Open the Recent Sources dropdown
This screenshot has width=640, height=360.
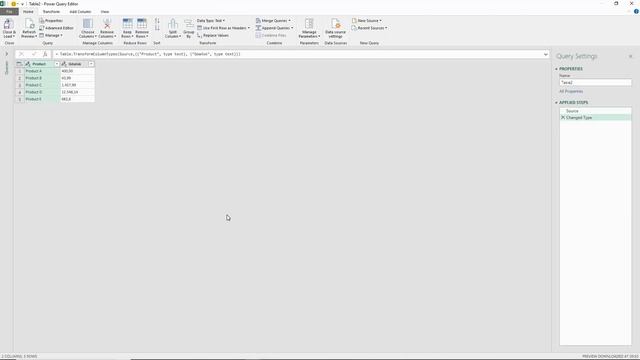(x=369, y=28)
